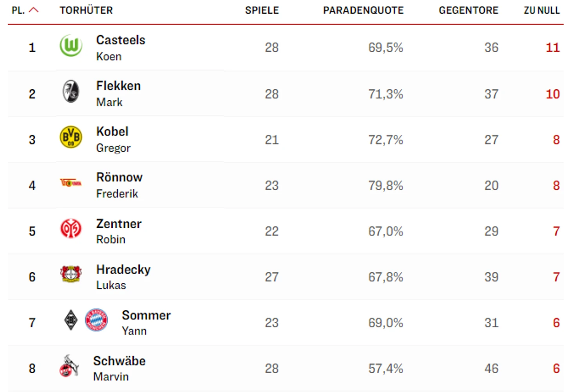Screen dimensions: 572x392
Task: Click the VfL Wolfsburg club logo
Action: 71,46
